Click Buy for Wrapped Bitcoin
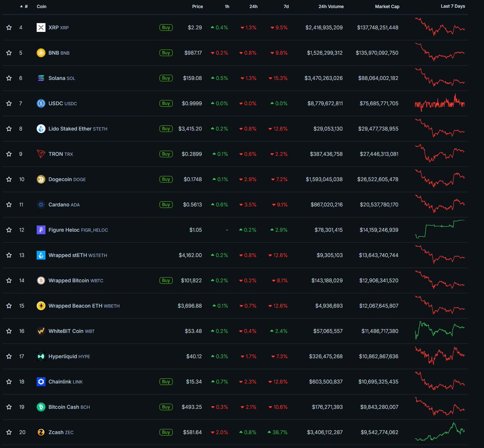The width and height of the screenshot is (484, 448). tap(166, 281)
